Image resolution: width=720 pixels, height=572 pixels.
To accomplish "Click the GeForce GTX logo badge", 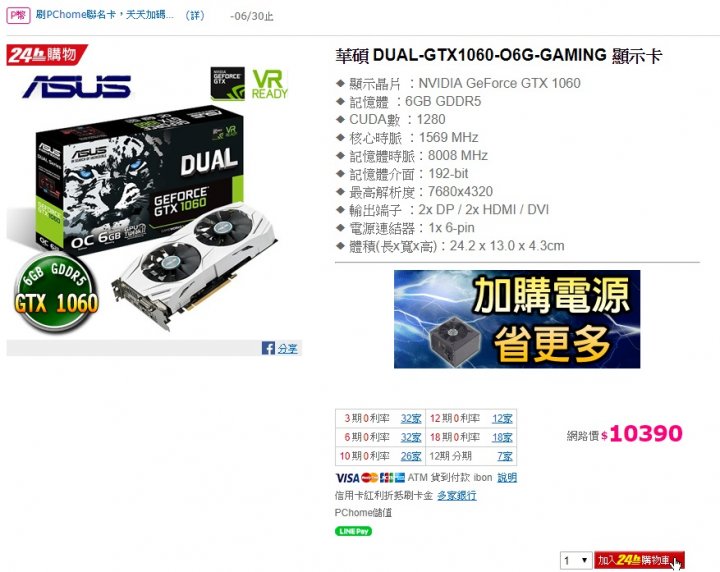I will [x=228, y=84].
